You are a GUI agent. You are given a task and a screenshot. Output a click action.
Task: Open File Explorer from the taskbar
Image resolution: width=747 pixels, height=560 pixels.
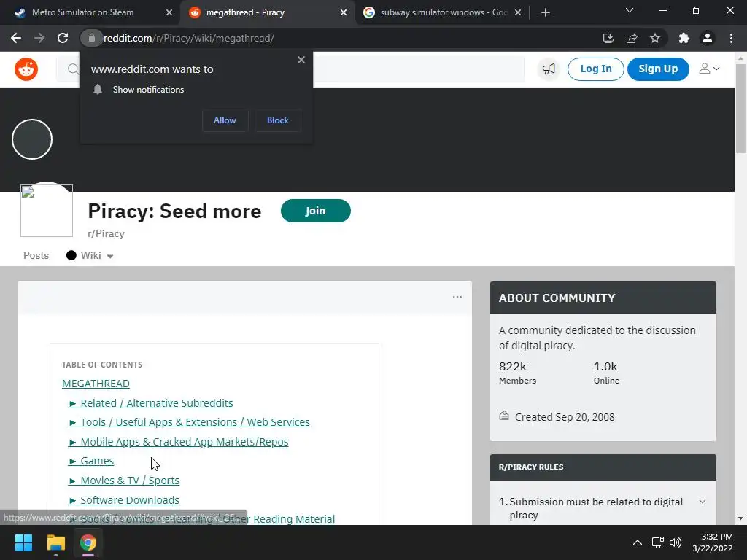pyautogui.click(x=55, y=542)
